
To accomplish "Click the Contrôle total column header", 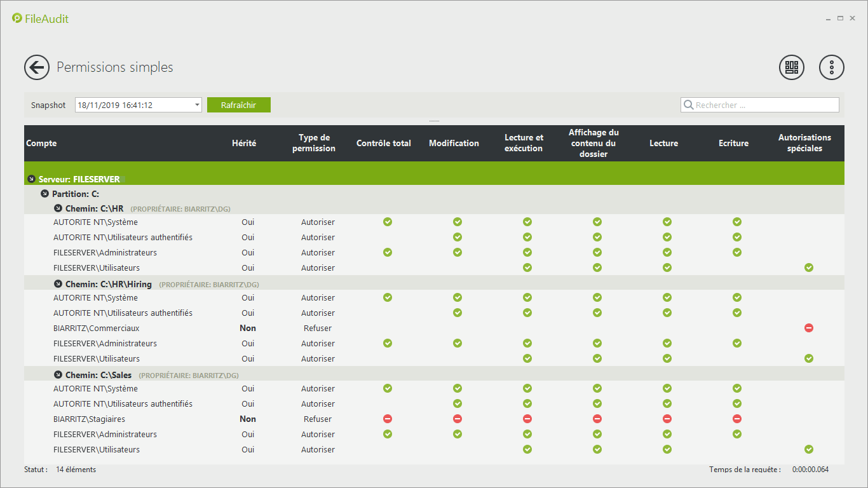I will pos(383,144).
